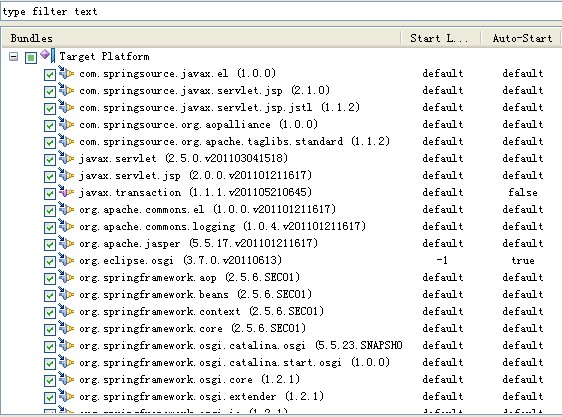Click plug-in icon of apache.taglibs.standard
Image resolution: width=562 pixels, height=417 pixels.
(x=66, y=141)
